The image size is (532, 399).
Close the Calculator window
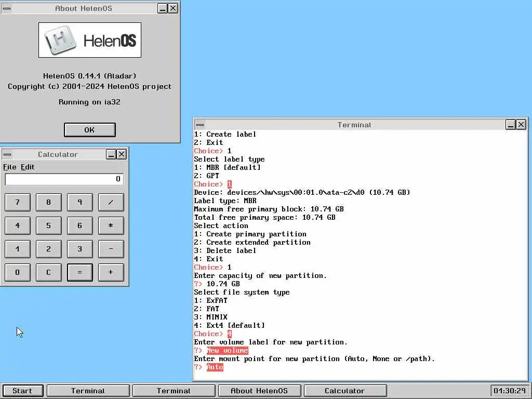tap(122, 154)
